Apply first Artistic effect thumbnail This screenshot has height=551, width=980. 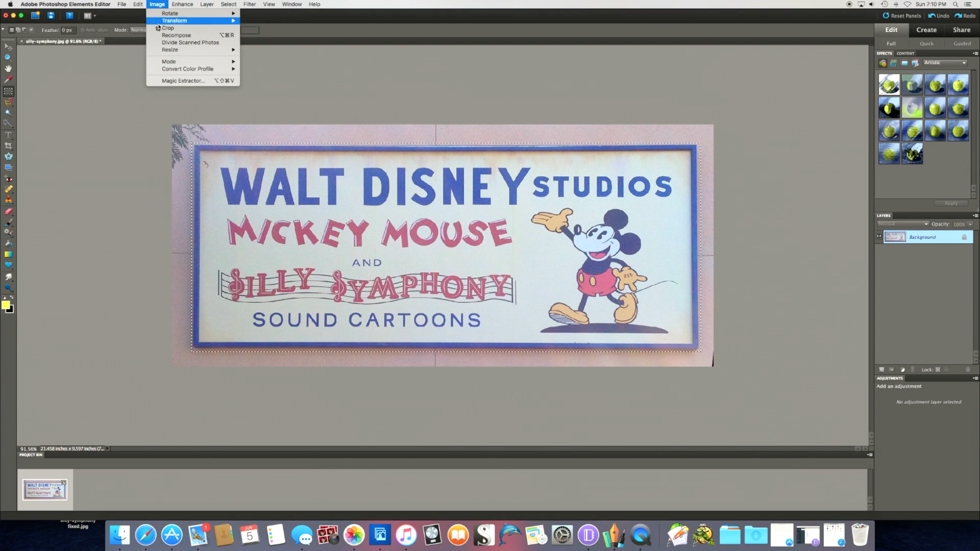coord(889,84)
